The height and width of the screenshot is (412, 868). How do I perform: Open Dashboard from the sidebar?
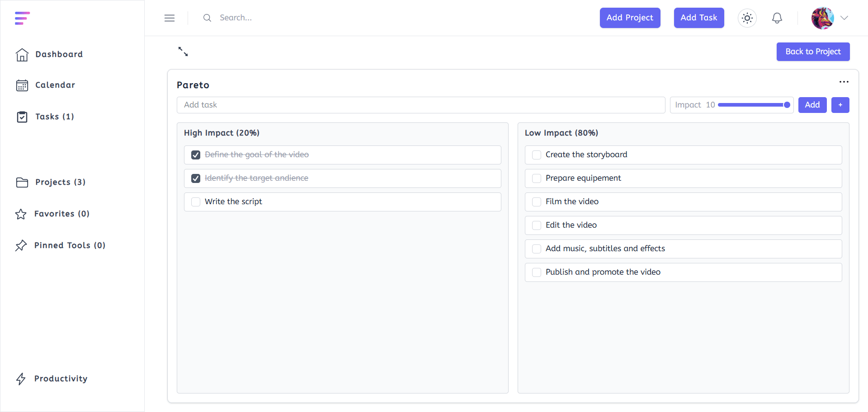point(59,54)
